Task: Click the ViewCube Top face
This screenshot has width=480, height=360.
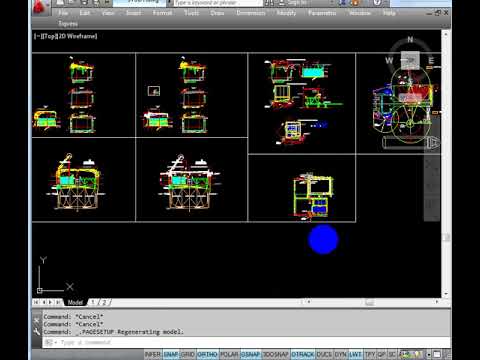Action: point(410,60)
